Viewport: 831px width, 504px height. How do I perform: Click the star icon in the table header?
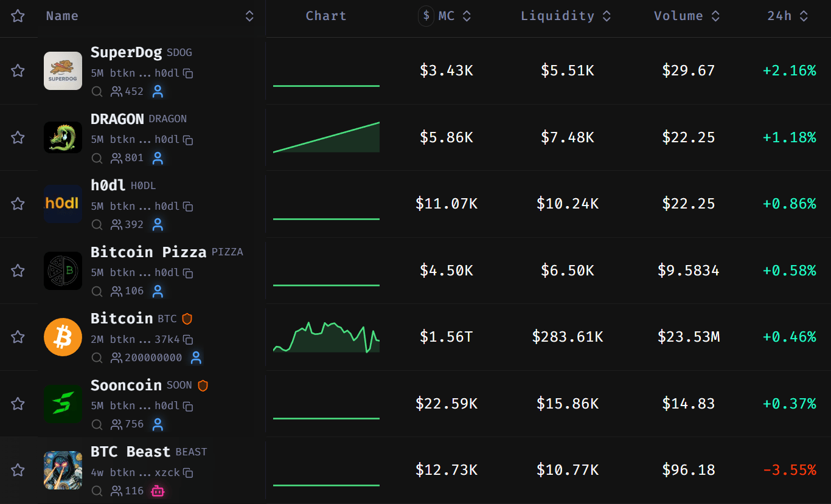pyautogui.click(x=18, y=16)
